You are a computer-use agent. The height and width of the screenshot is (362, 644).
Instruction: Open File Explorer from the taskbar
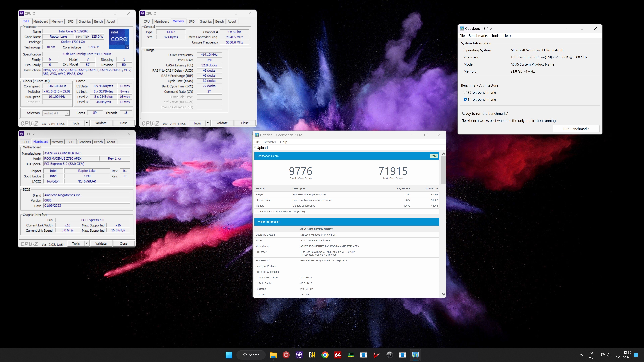pyautogui.click(x=273, y=355)
